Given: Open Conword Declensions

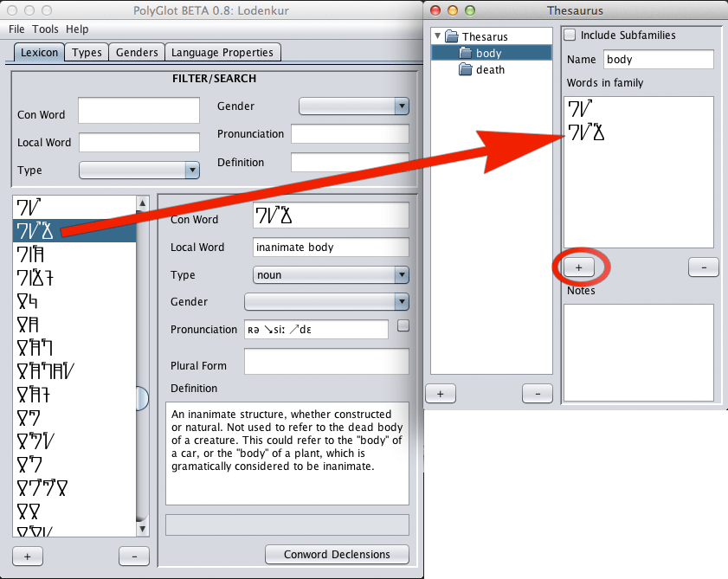Looking at the screenshot, I should [x=337, y=555].
